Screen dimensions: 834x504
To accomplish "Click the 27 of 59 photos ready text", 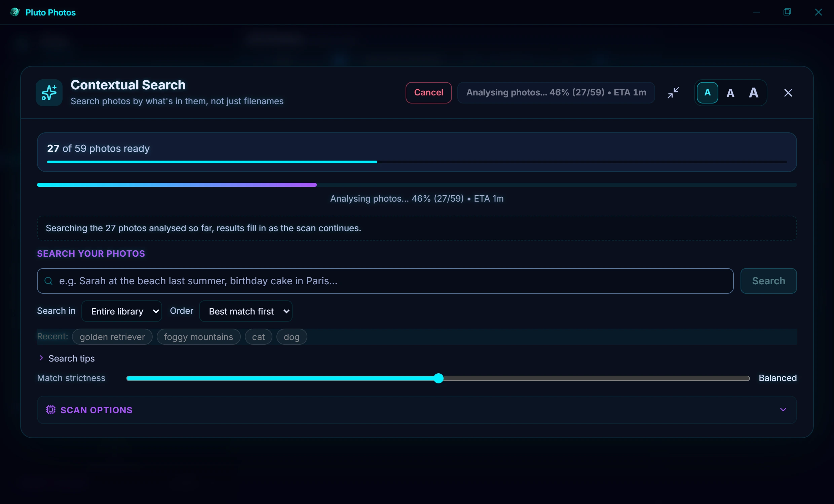I will (99, 148).
